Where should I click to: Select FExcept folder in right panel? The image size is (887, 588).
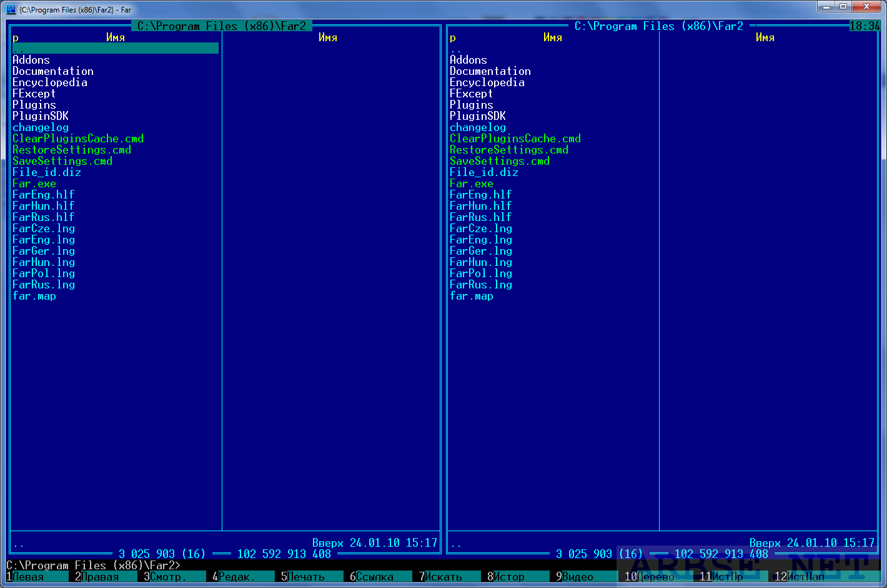click(x=472, y=94)
